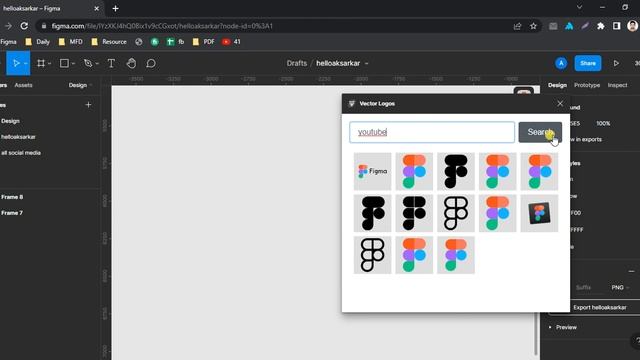Click the Search button in plugin
Screen dimensions: 640x360
(x=540, y=132)
